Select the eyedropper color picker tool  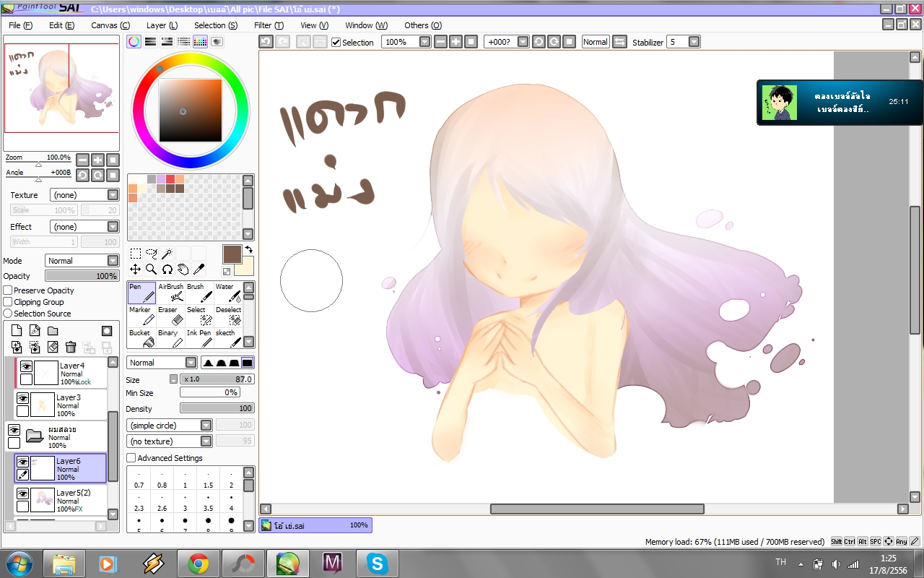click(199, 269)
